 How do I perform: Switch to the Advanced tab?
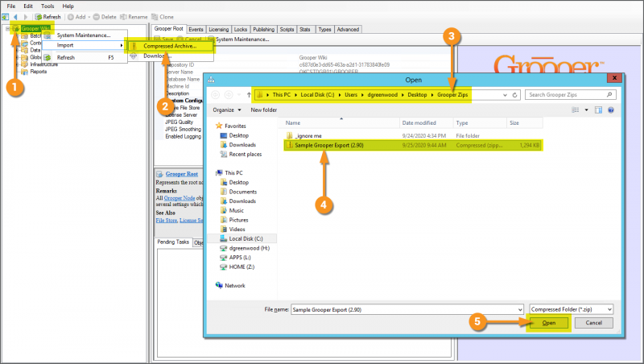(348, 30)
